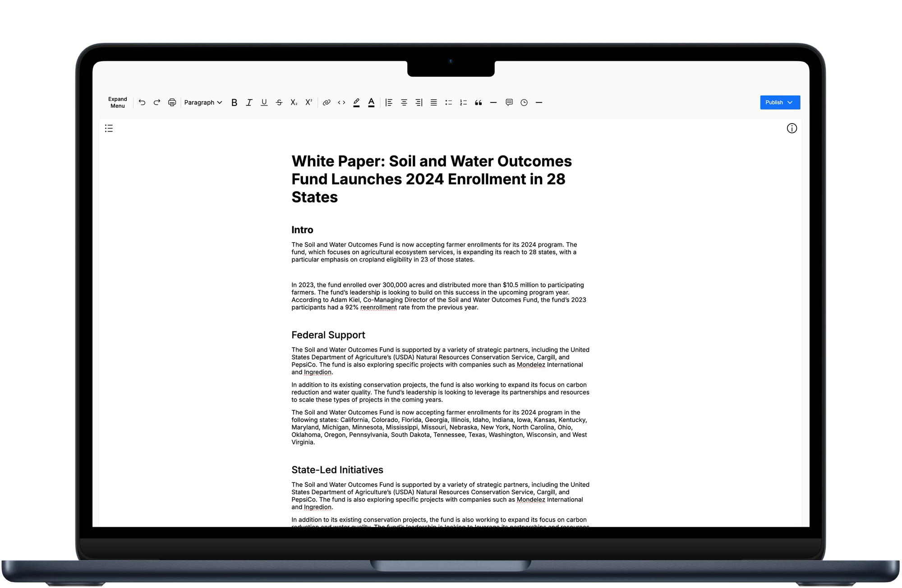
Task: Toggle italic formatting
Action: [249, 102]
